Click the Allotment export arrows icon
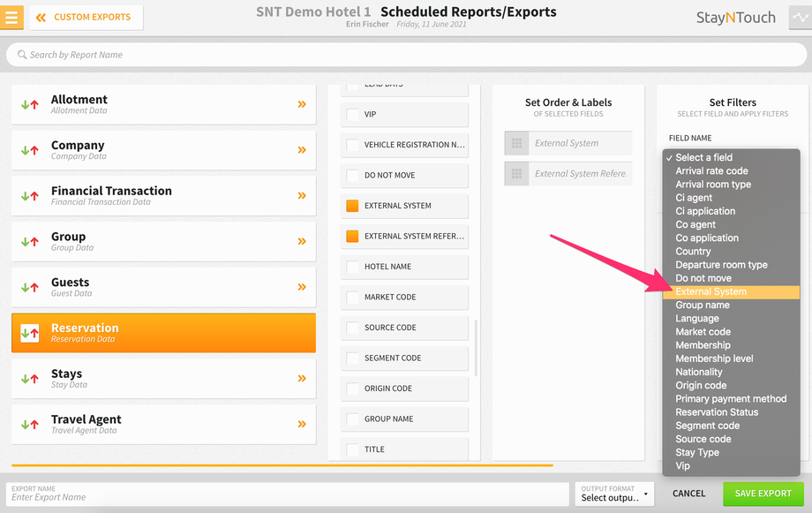This screenshot has height=513, width=812. coord(30,105)
